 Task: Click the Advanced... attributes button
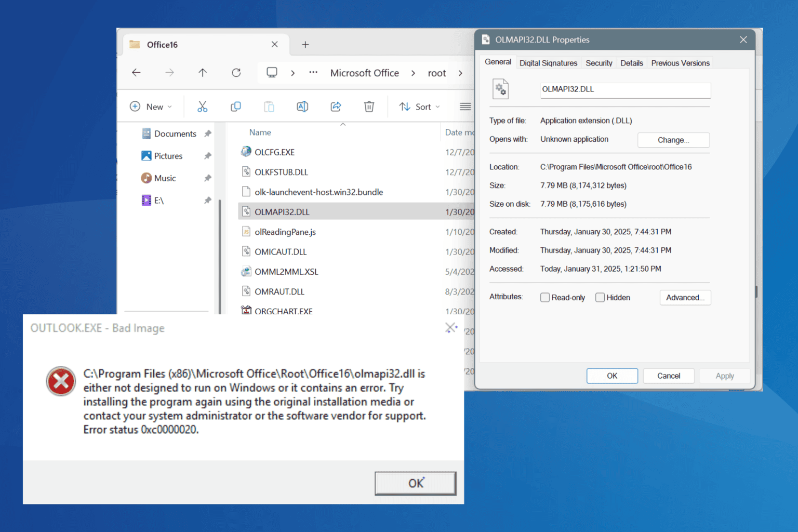[x=685, y=297]
